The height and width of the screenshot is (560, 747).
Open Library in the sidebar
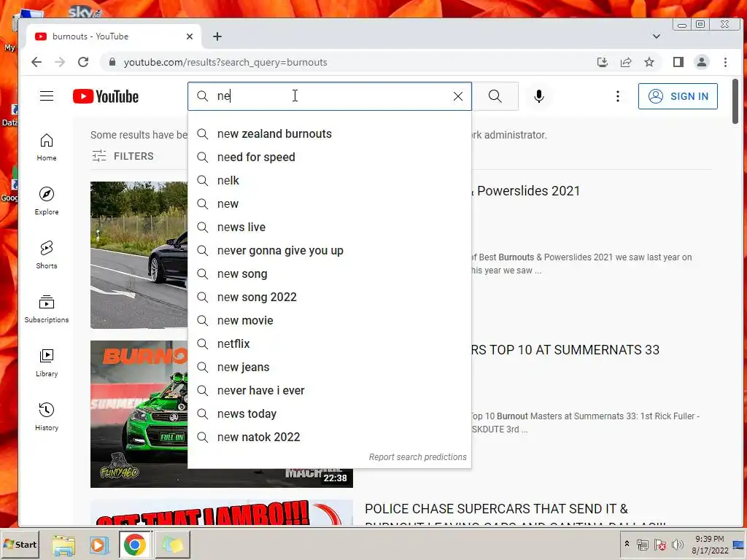click(x=47, y=362)
